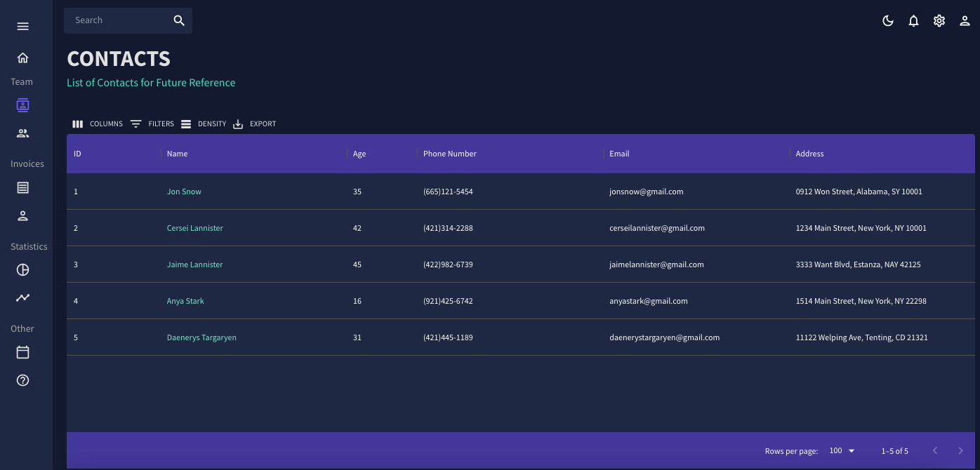Open the Line Chart icon under Statistics
This screenshot has width=980, height=470.
pyautogui.click(x=22, y=297)
